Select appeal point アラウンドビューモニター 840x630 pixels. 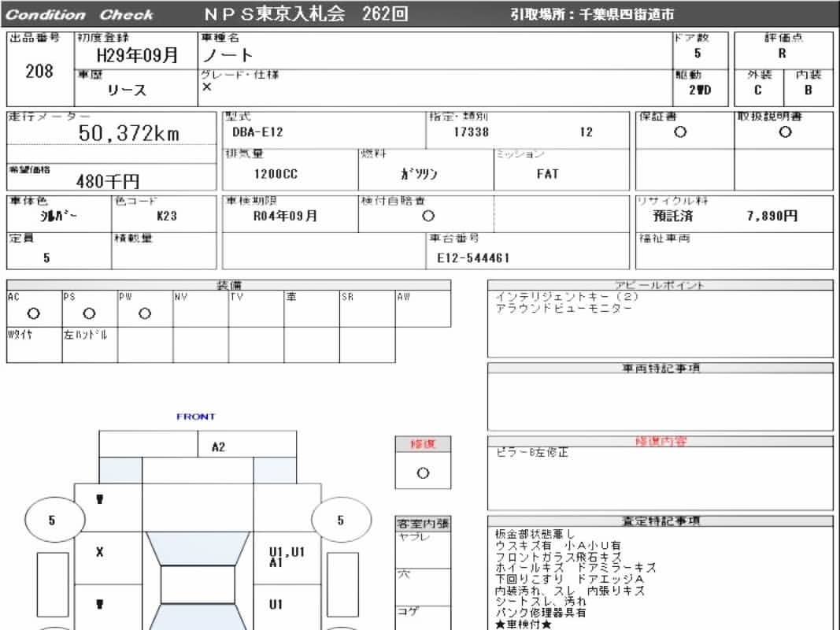(564, 308)
